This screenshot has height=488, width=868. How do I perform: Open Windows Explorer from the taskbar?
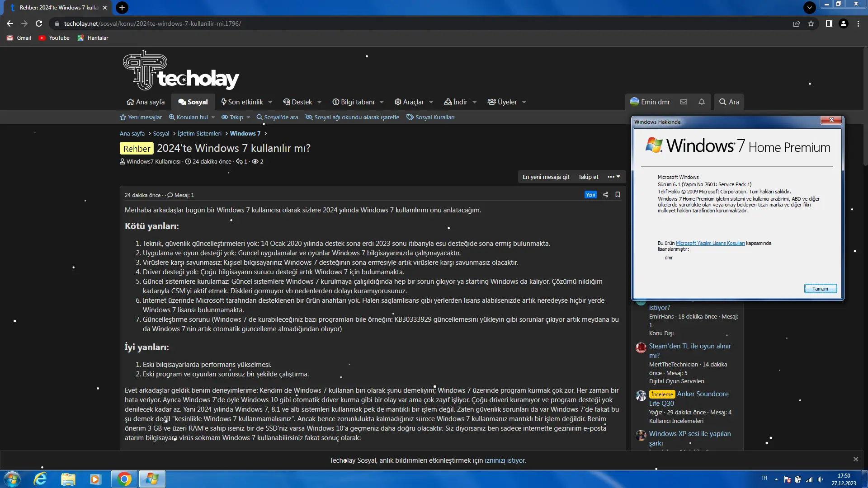click(x=68, y=479)
